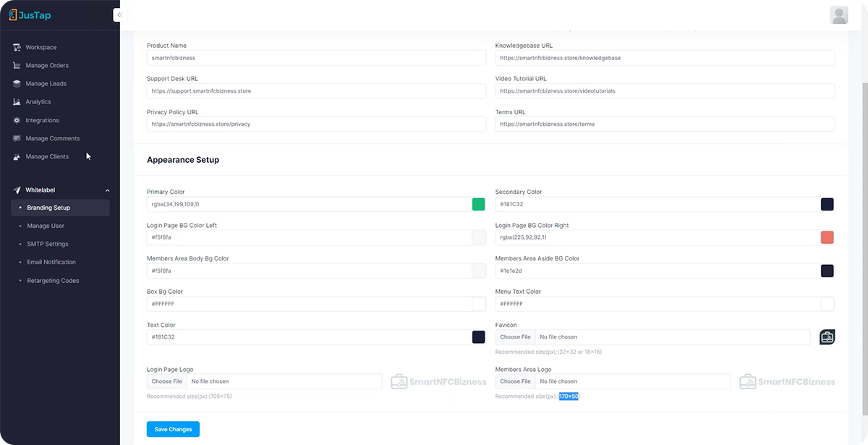This screenshot has height=445, width=868.
Task: Go to Email Notification settings
Action: (x=51, y=262)
